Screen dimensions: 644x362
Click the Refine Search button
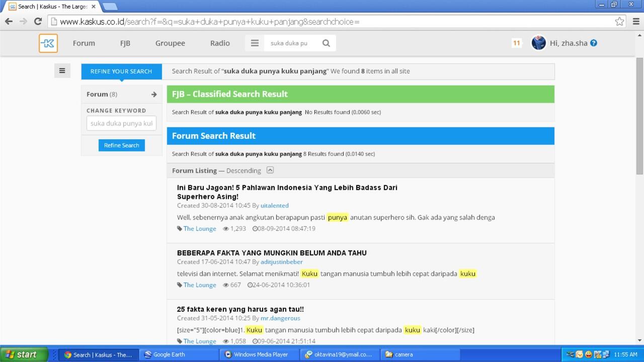(x=122, y=145)
